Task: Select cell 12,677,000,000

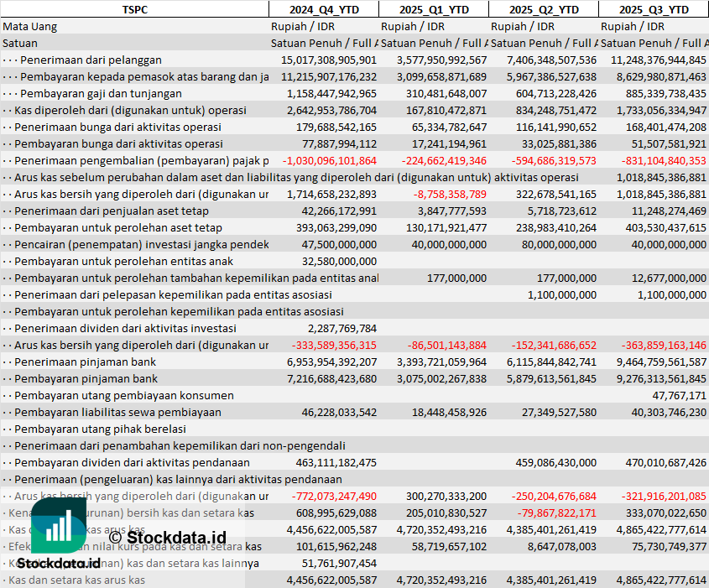Action: [x=669, y=278]
